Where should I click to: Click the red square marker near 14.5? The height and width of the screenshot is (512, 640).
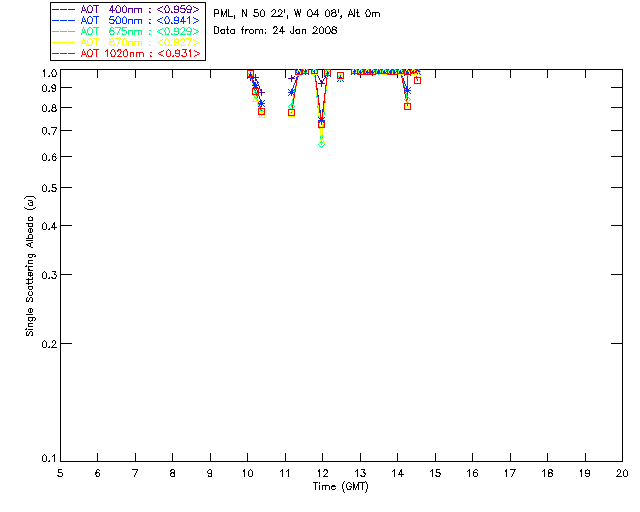pos(417,80)
